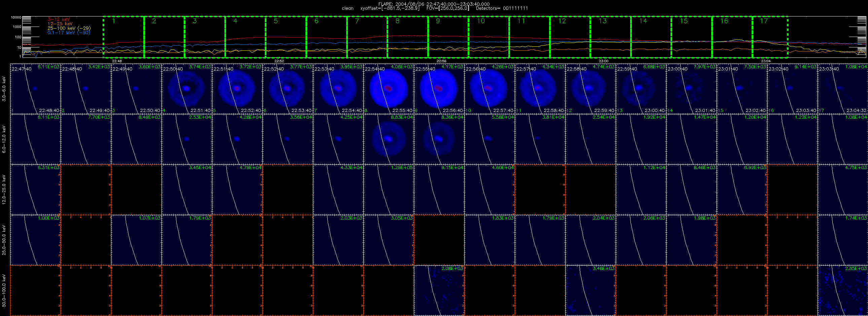This screenshot has height=316, width=868.
Task: Click the 9.14E+03 peak value text
Action: point(805,67)
